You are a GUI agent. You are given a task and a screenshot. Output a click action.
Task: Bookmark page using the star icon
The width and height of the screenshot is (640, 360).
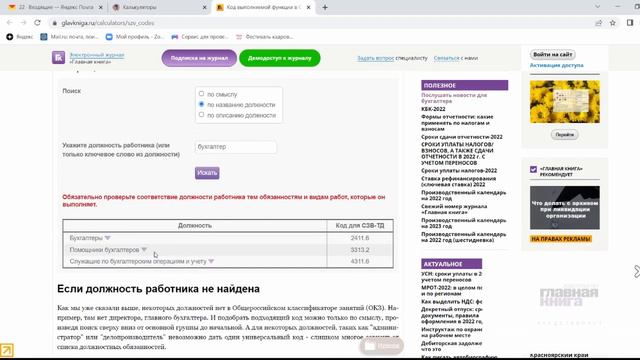point(613,23)
